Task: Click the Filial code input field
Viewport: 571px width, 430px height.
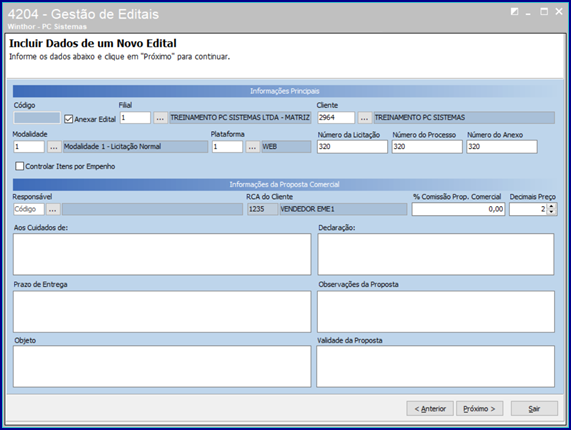Action: click(x=135, y=118)
